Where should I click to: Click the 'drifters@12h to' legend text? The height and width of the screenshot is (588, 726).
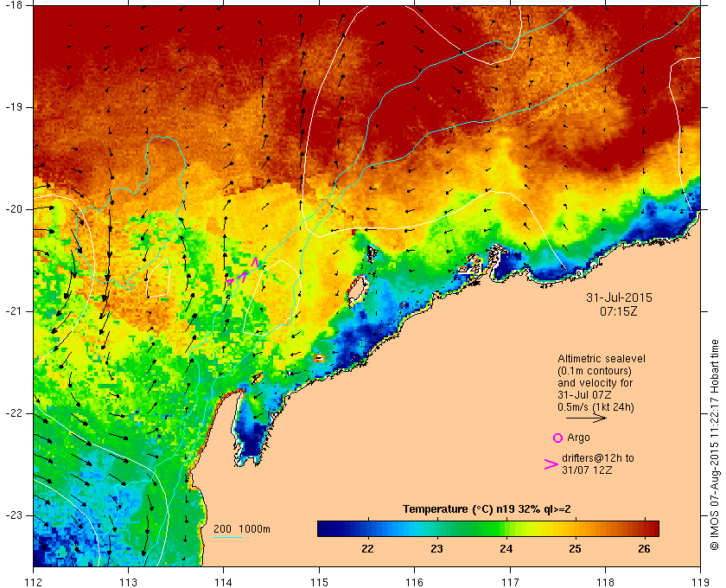[x=598, y=458]
